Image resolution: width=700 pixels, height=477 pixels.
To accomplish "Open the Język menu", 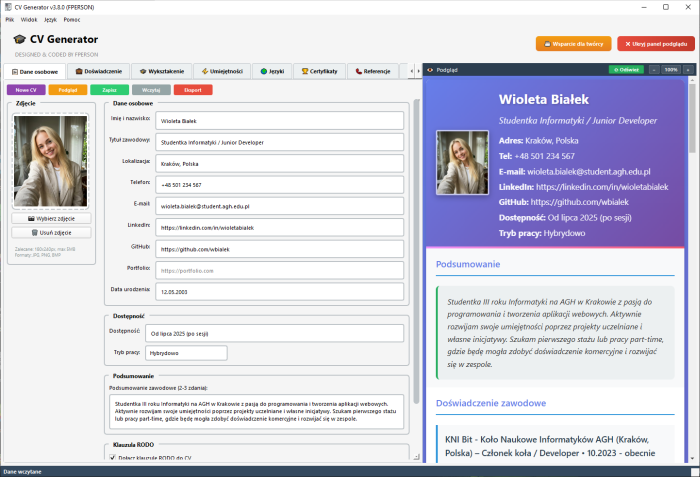I will coord(50,20).
